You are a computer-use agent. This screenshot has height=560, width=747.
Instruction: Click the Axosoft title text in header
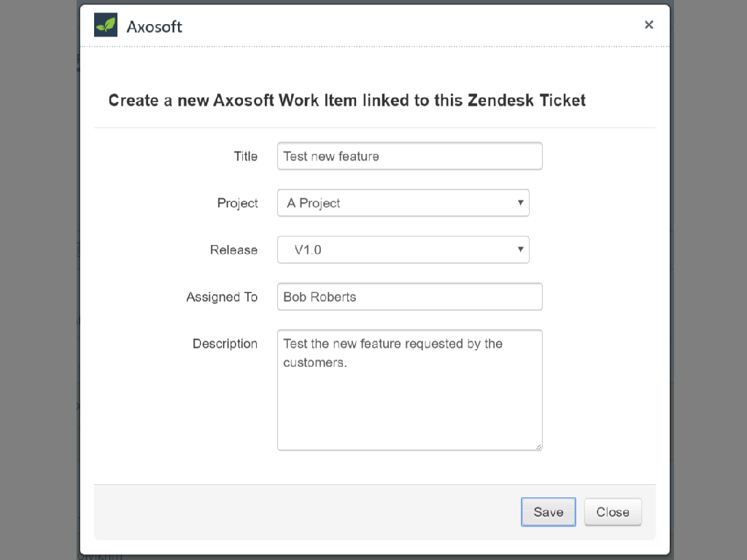point(154,27)
